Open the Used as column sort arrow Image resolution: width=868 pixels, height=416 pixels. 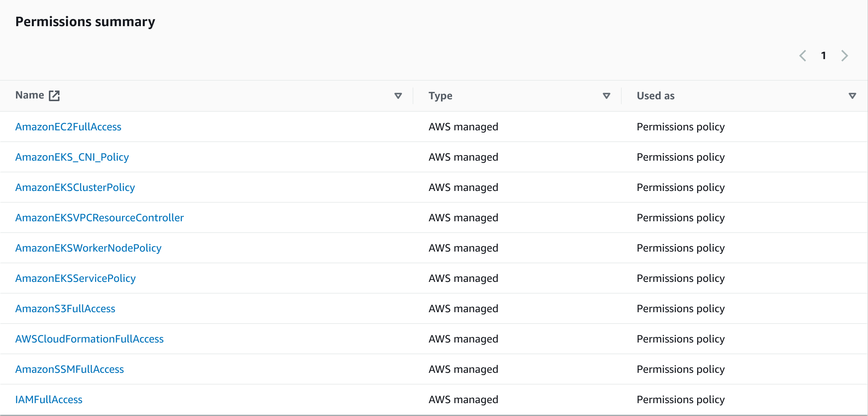pyautogui.click(x=852, y=96)
